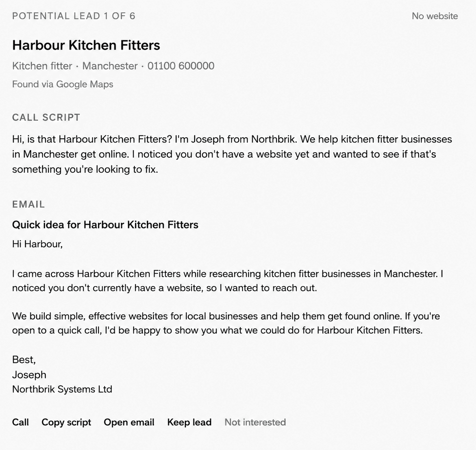The height and width of the screenshot is (450, 476).
Task: Click the Found via Google Maps text
Action: coord(63,84)
